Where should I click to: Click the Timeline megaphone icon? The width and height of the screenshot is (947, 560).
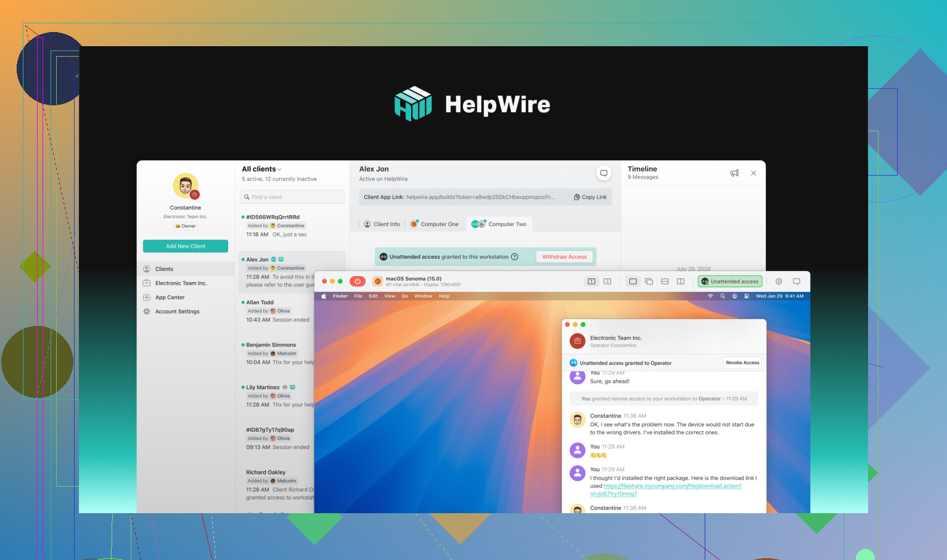[734, 173]
